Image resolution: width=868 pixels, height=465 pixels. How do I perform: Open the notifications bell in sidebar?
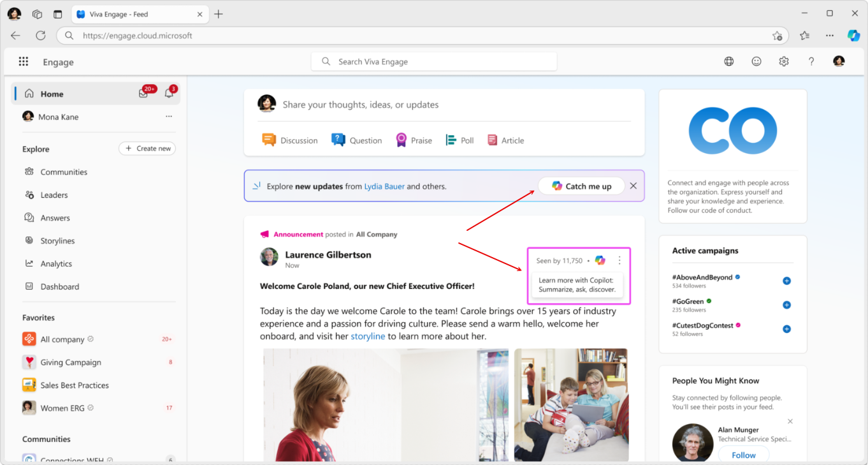click(169, 94)
